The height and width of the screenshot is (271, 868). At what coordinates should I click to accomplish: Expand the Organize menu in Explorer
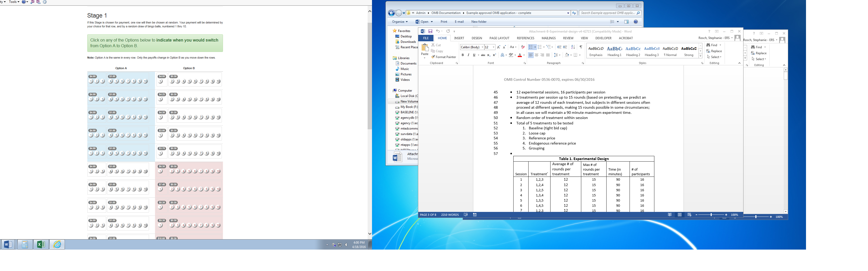[x=400, y=22]
